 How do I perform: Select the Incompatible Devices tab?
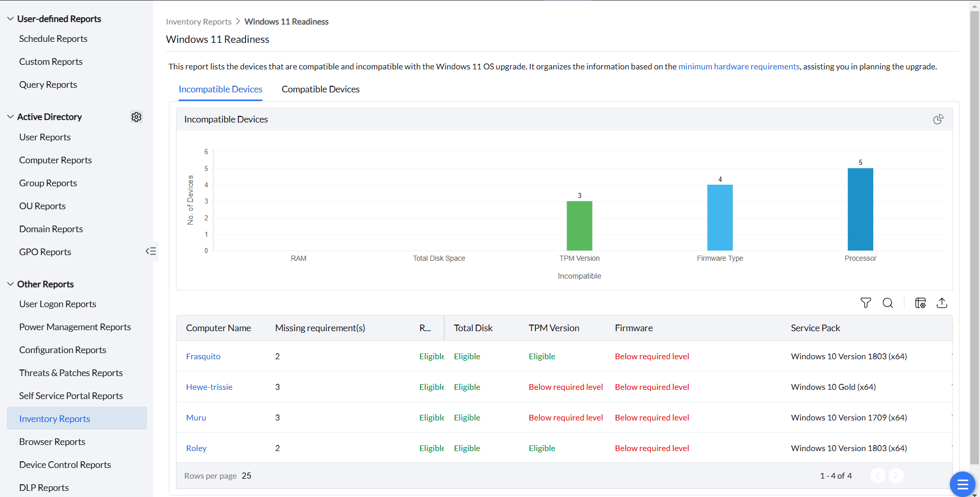[x=220, y=89]
